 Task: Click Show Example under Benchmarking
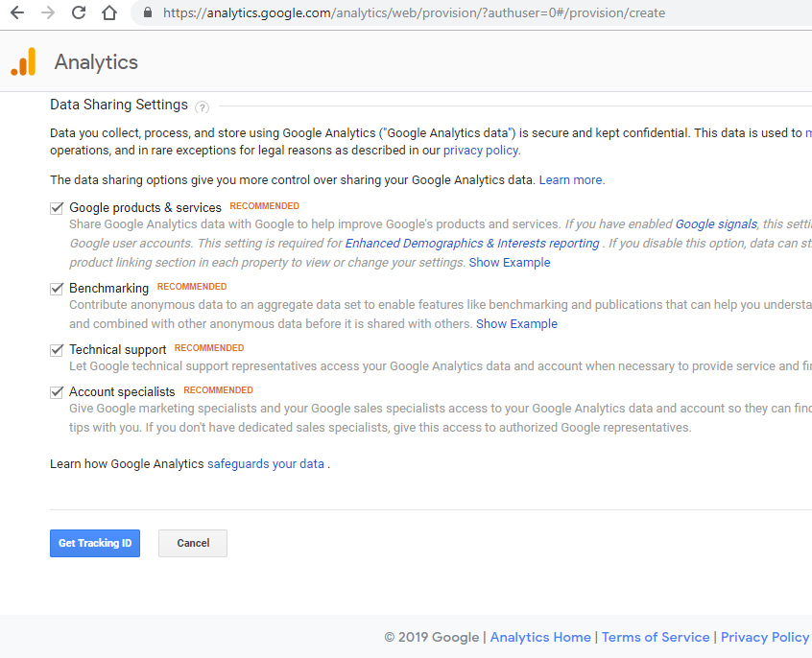(x=516, y=324)
